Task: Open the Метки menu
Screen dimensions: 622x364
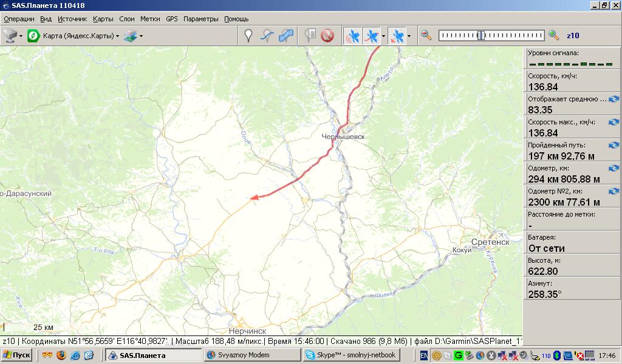Action: [150, 19]
